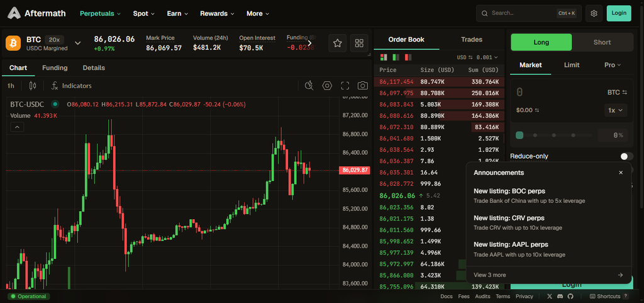
Task: Open the X (Twitter) footer icon
Action: point(550,297)
